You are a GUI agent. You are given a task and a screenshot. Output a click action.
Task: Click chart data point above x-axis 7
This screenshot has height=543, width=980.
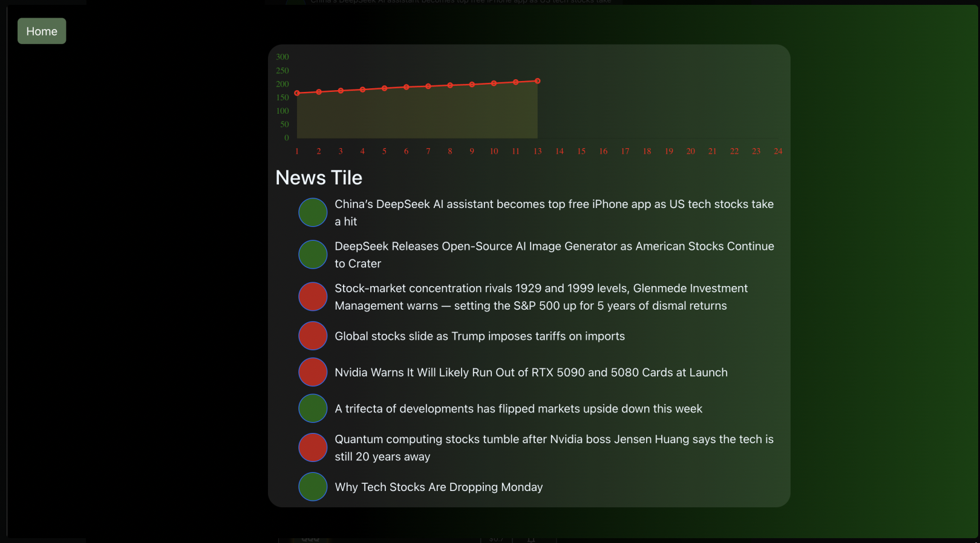[x=428, y=86]
